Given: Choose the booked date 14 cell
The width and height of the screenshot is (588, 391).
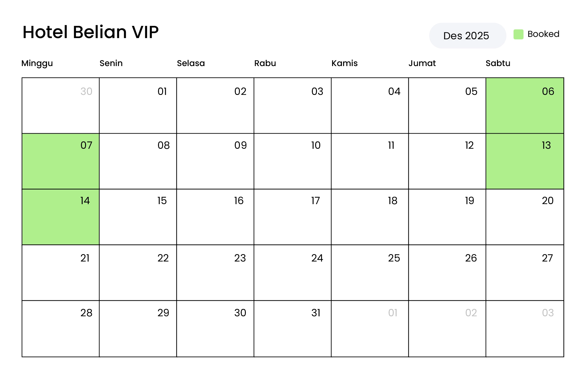Looking at the screenshot, I should [60, 217].
